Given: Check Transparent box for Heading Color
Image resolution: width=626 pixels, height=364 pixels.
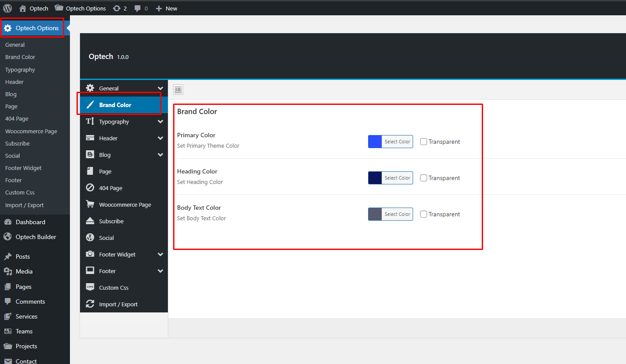Looking at the screenshot, I should pos(424,178).
